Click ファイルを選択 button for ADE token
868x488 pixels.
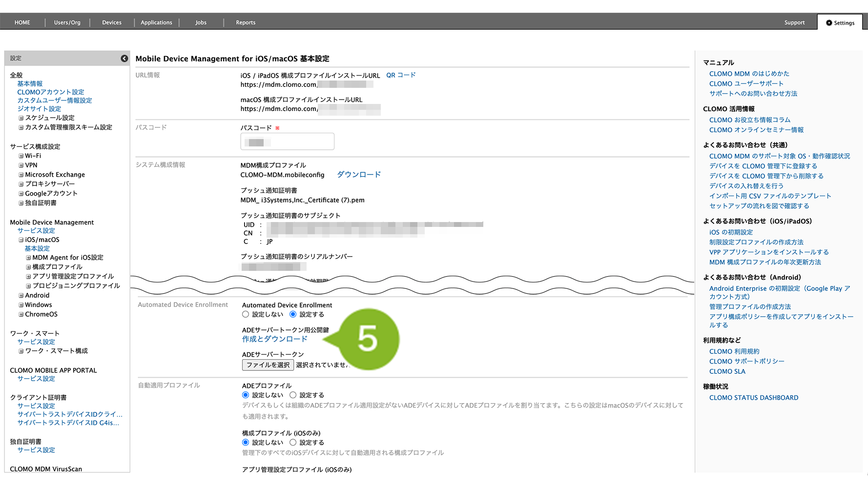tap(268, 365)
